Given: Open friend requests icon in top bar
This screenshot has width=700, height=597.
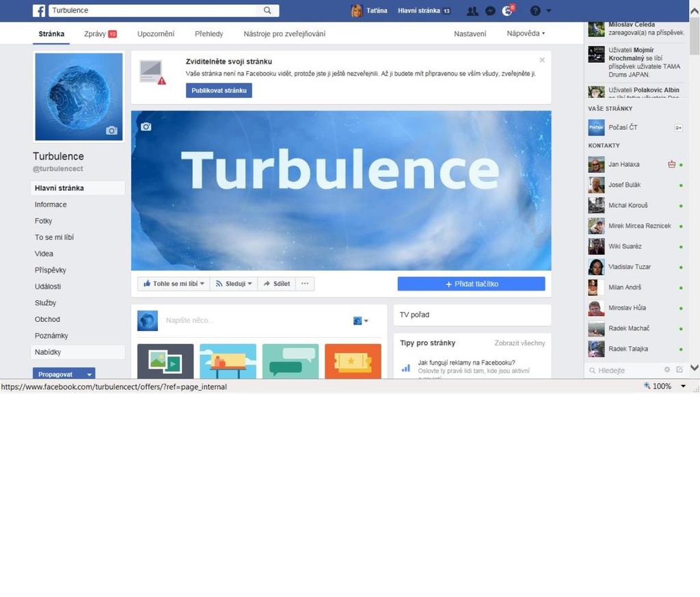Looking at the screenshot, I should click(x=472, y=11).
